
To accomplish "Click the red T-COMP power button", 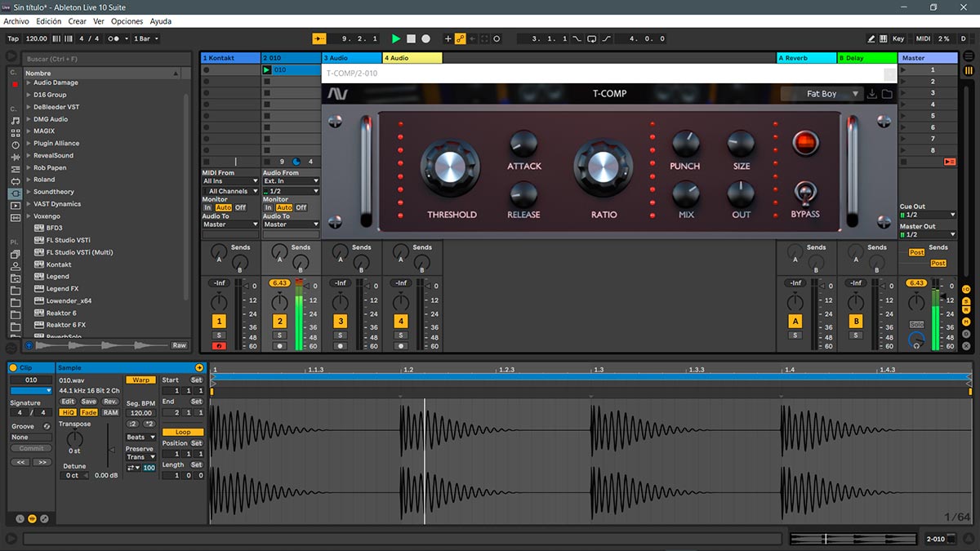I will (805, 143).
